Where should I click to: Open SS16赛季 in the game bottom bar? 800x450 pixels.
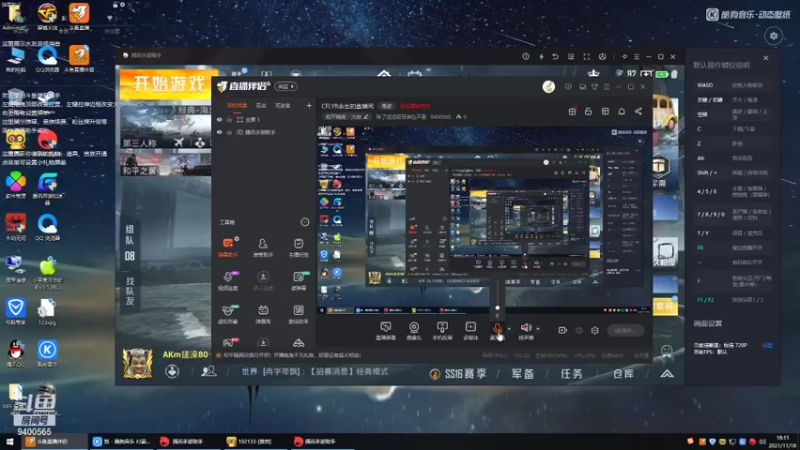tap(458, 374)
